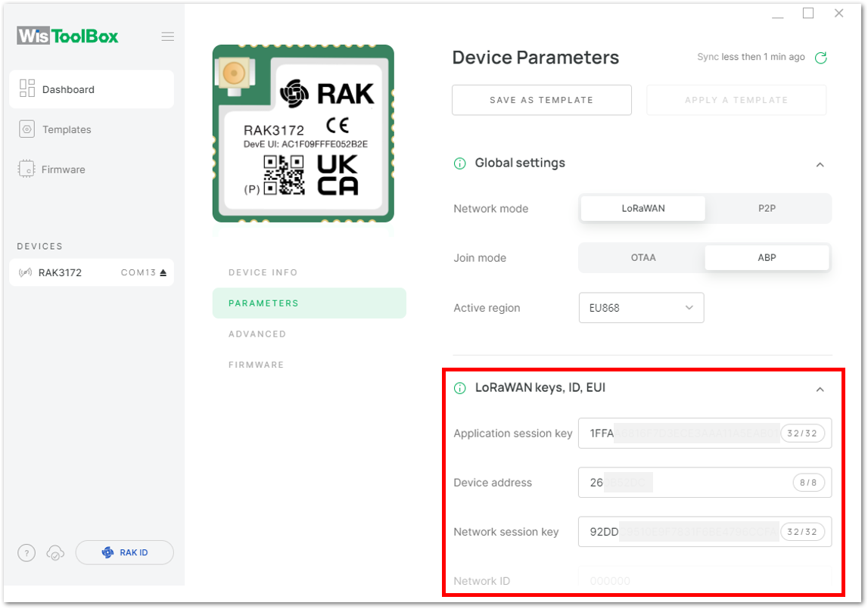
Task: Click the Templates icon in sidebar
Action: click(x=26, y=129)
